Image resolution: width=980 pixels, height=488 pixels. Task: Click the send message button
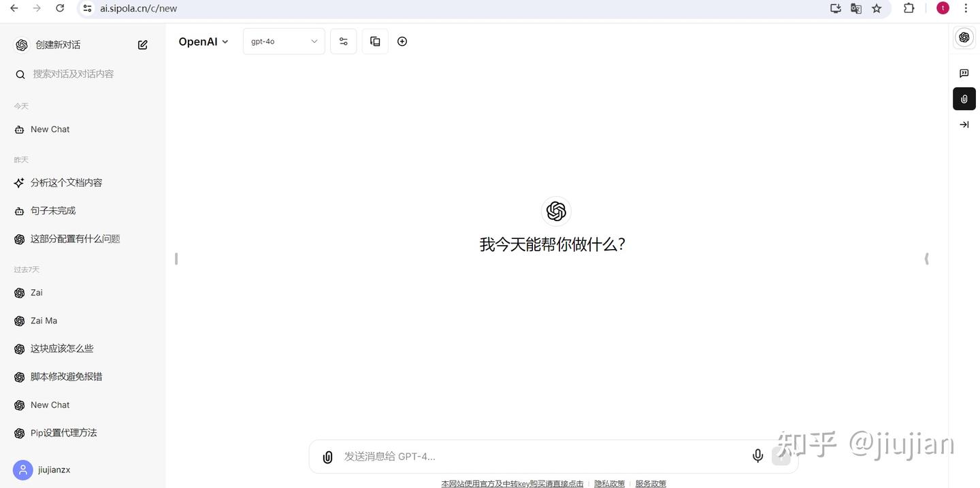[x=781, y=456]
